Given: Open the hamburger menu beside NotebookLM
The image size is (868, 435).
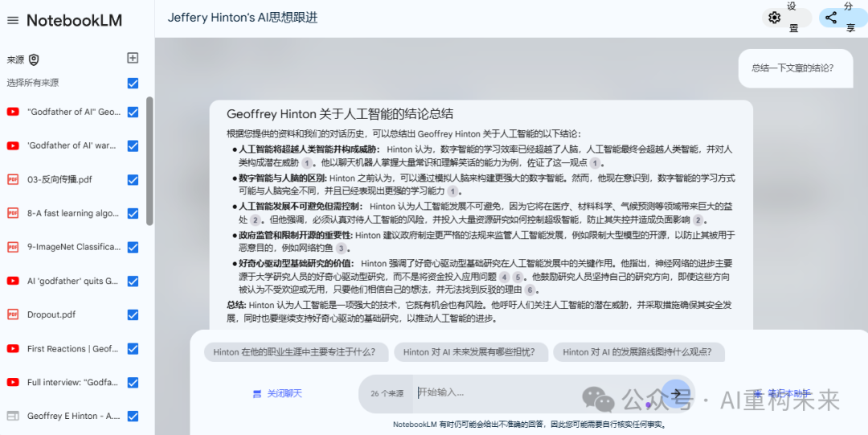Looking at the screenshot, I should tap(13, 20).
